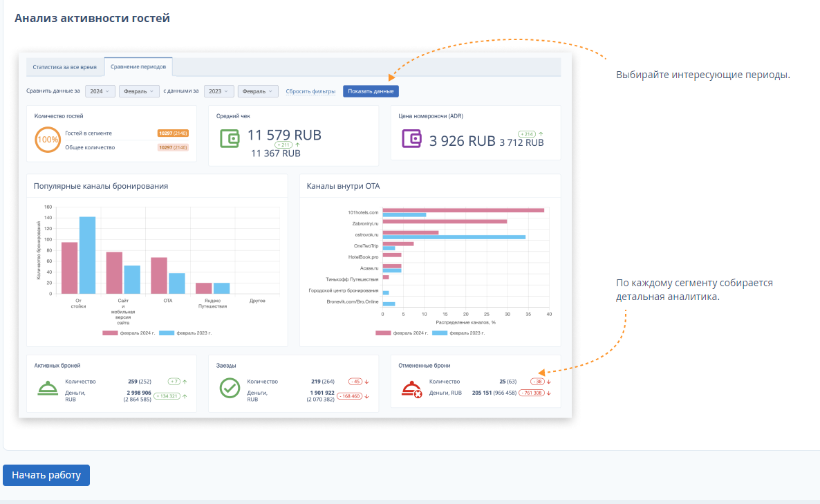The image size is (820, 504).
Task: Click the Acase.ru channel label
Action: click(x=369, y=268)
